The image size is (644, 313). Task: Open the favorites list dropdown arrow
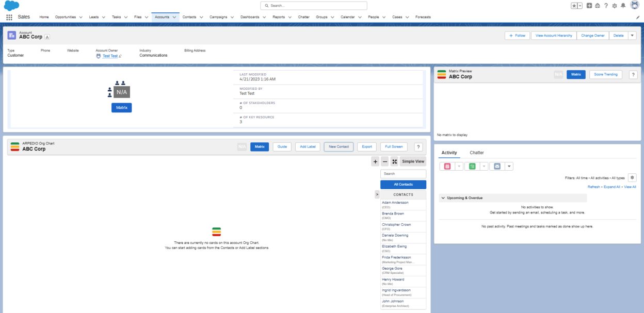pos(580,6)
